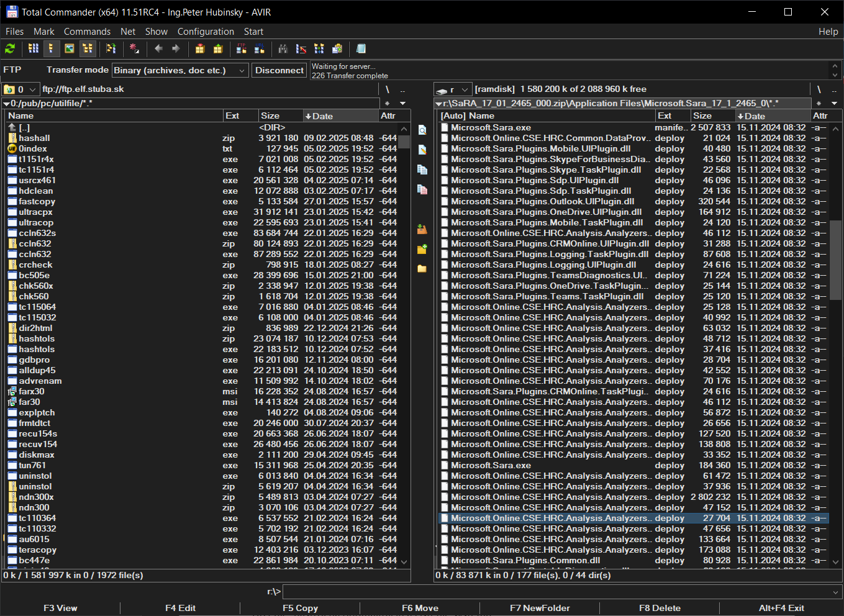The height and width of the screenshot is (616, 844).
Task: Toggle the full details view mode button
Action: point(52,48)
